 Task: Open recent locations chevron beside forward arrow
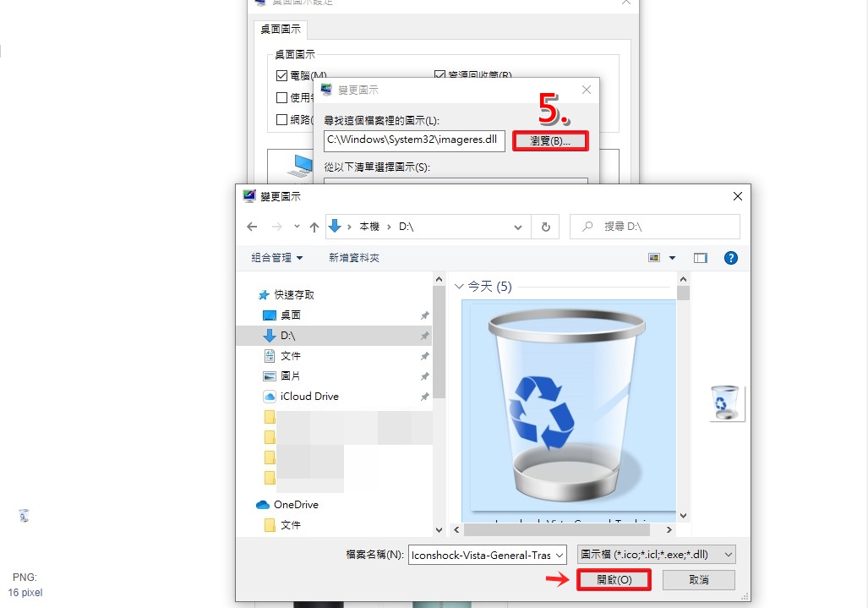pyautogui.click(x=297, y=227)
